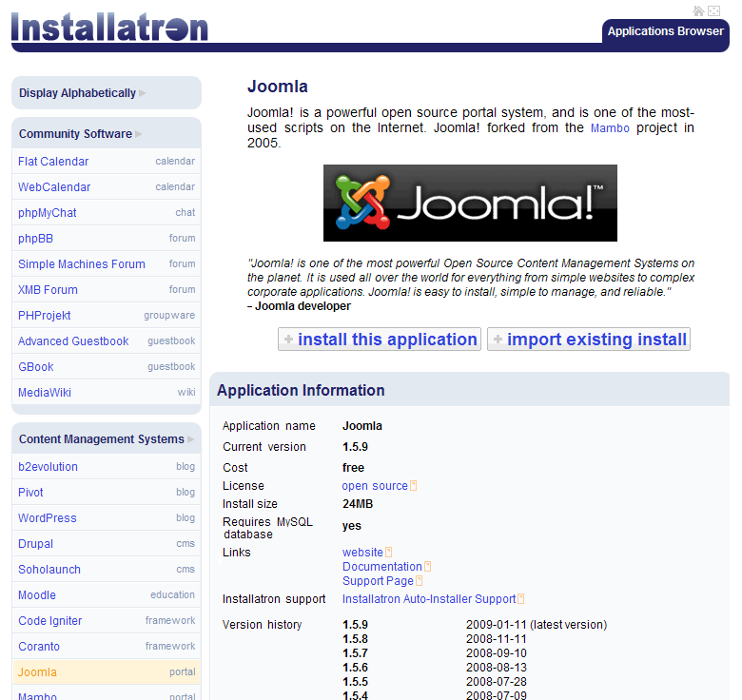The image size is (742, 700).
Task: Click install this application button
Action: coord(380,340)
